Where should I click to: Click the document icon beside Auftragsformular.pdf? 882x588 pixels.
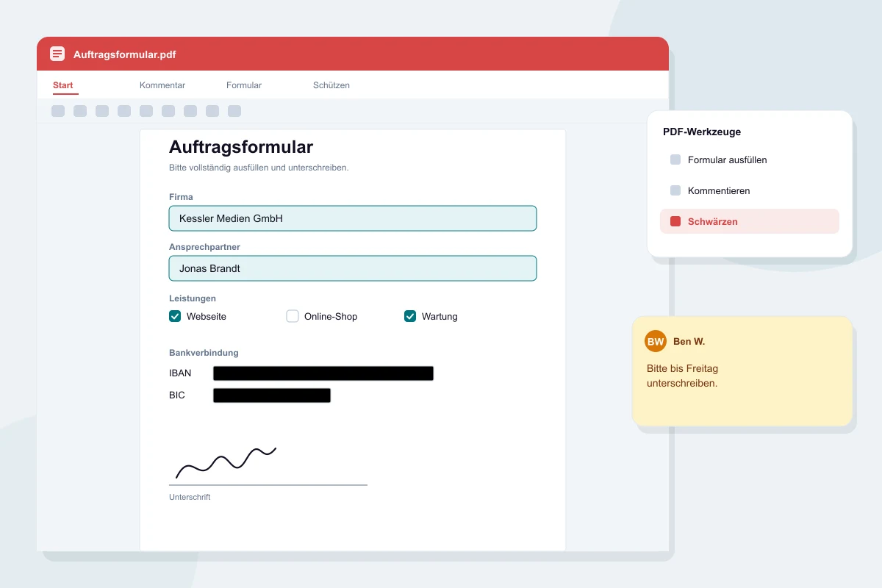57,54
